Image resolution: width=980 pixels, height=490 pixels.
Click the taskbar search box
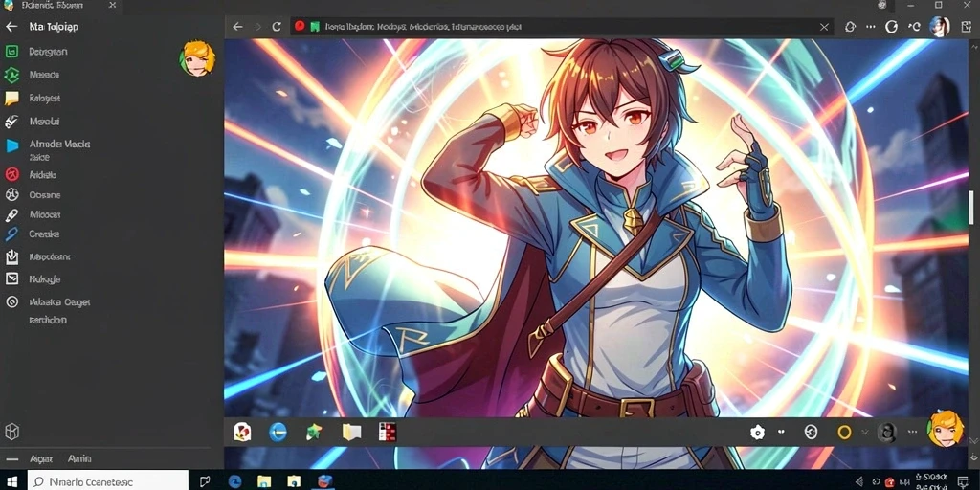tap(107, 480)
